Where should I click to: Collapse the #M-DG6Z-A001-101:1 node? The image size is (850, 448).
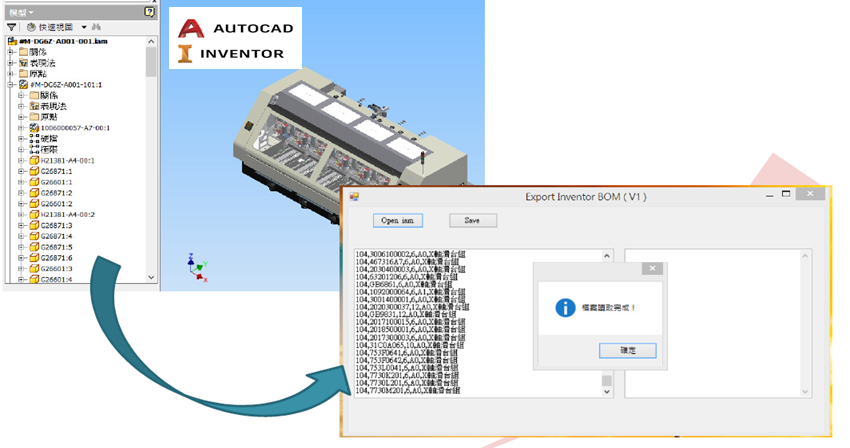pyautogui.click(x=10, y=85)
